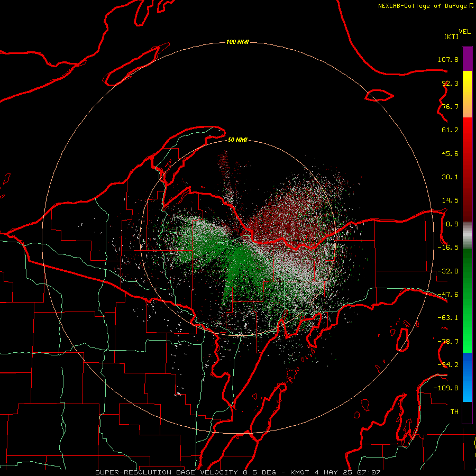
Task: Select the -47.6 velocity scale value
Action: pos(448,295)
